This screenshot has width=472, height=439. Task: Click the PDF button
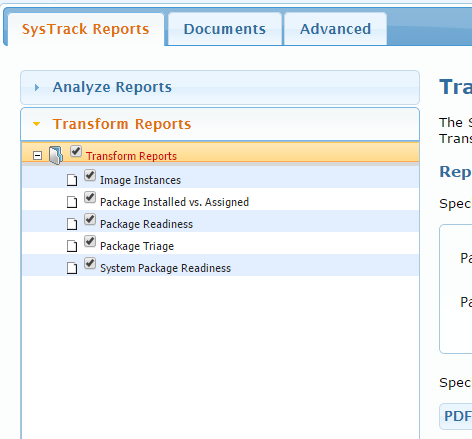[457, 416]
